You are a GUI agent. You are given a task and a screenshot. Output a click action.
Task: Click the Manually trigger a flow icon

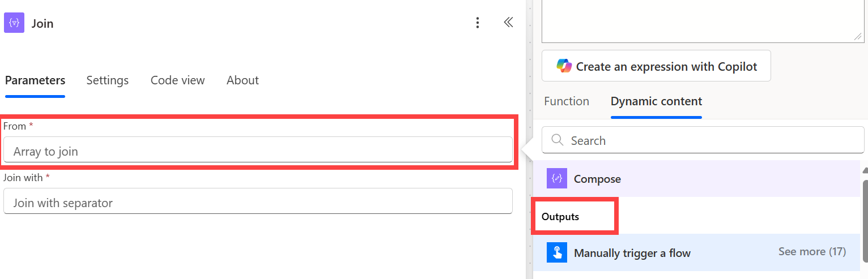click(557, 252)
